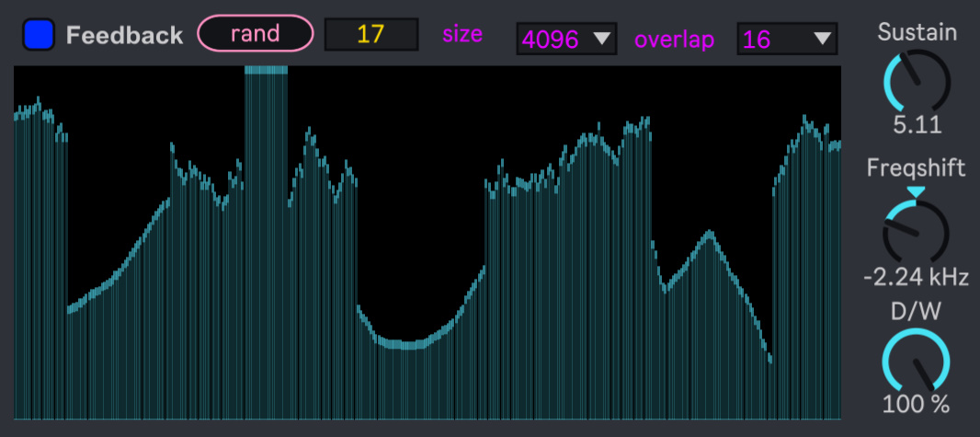The width and height of the screenshot is (980, 437).
Task: Click the arrow on the overlap dropdown
Action: tap(821, 39)
